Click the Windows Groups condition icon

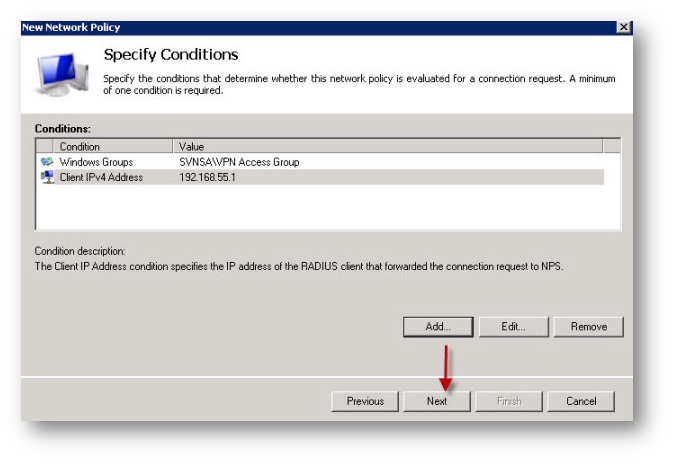pyautogui.click(x=46, y=162)
